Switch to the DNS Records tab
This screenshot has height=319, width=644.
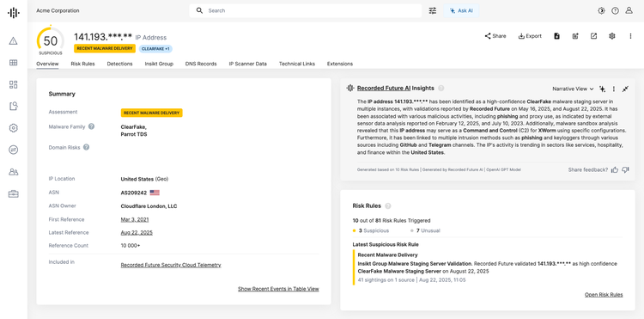(201, 64)
